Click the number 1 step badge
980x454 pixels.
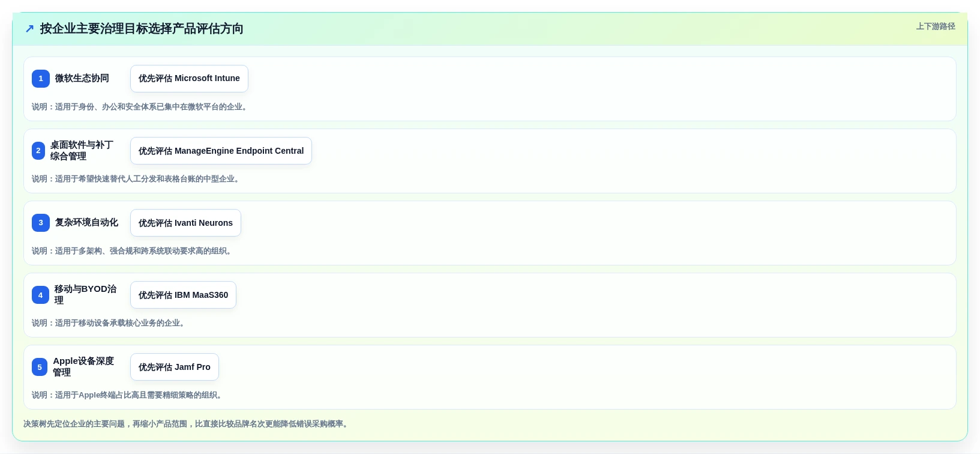[x=41, y=79]
